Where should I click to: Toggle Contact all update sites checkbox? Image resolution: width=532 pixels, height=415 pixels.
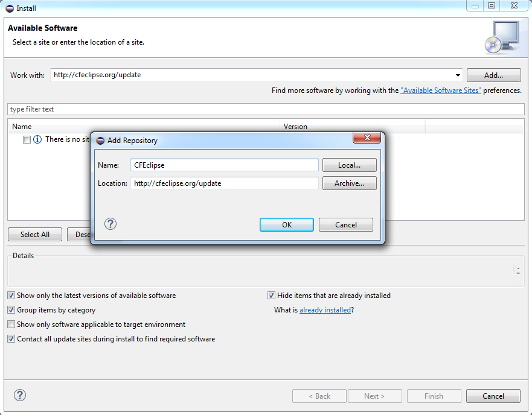11,339
